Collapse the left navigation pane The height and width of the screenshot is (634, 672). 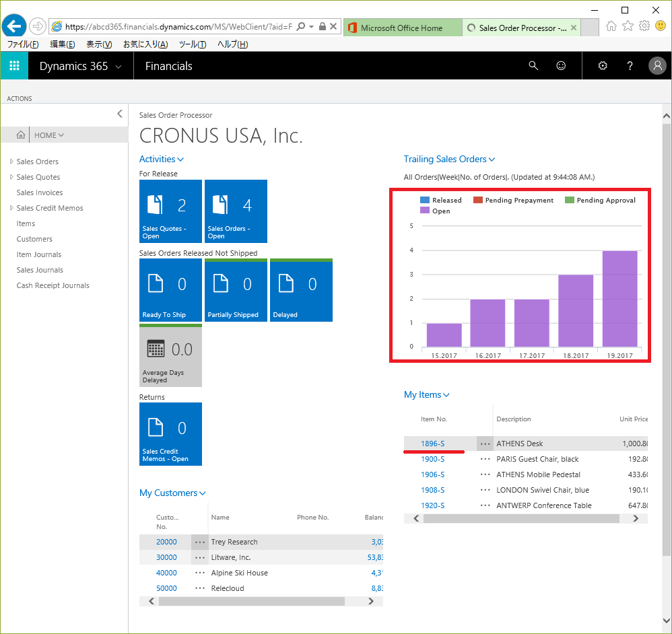(120, 114)
